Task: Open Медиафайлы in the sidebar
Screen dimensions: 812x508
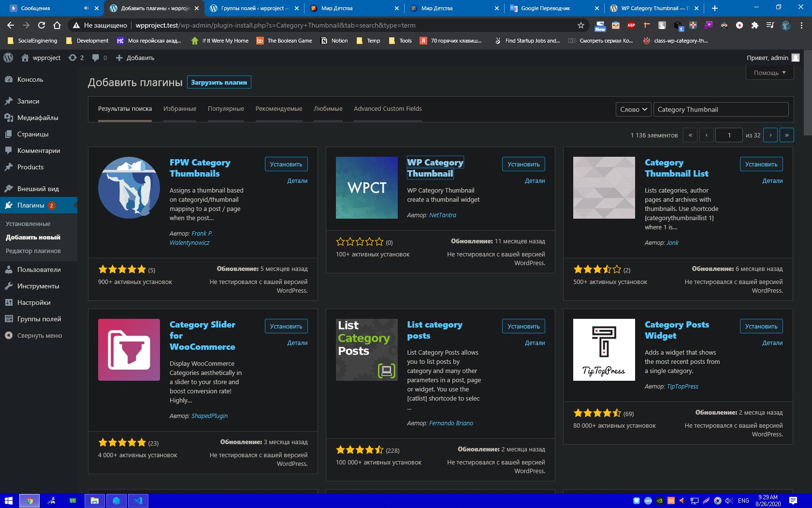Action: 39,118
